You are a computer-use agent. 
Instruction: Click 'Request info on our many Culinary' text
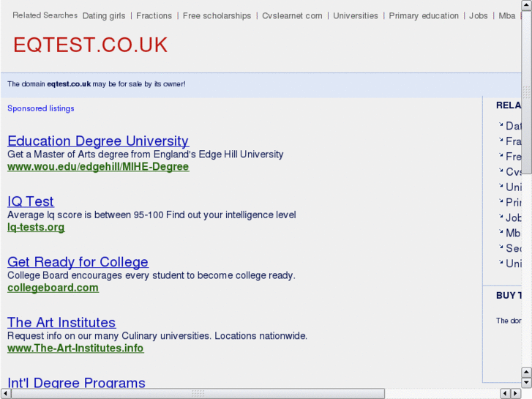click(157, 336)
